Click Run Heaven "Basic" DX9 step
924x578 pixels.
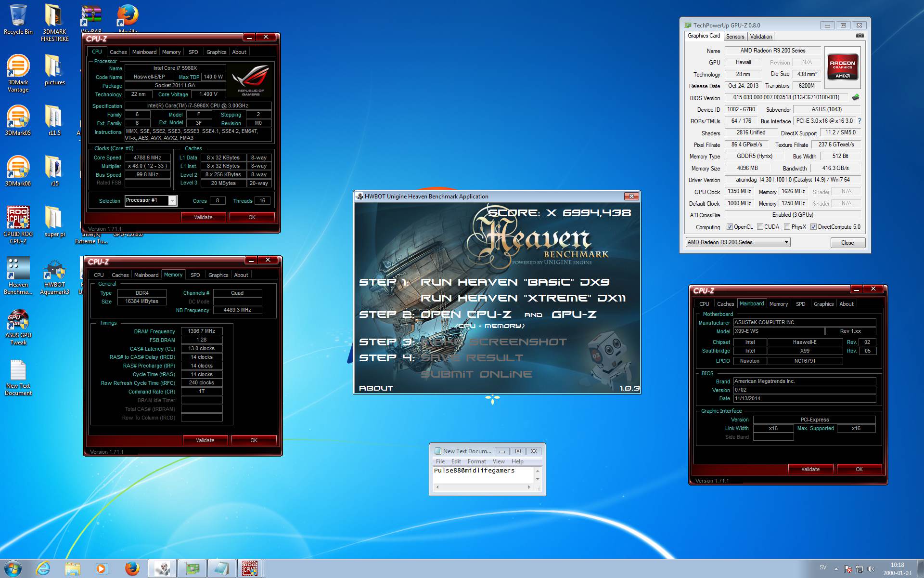coord(515,282)
